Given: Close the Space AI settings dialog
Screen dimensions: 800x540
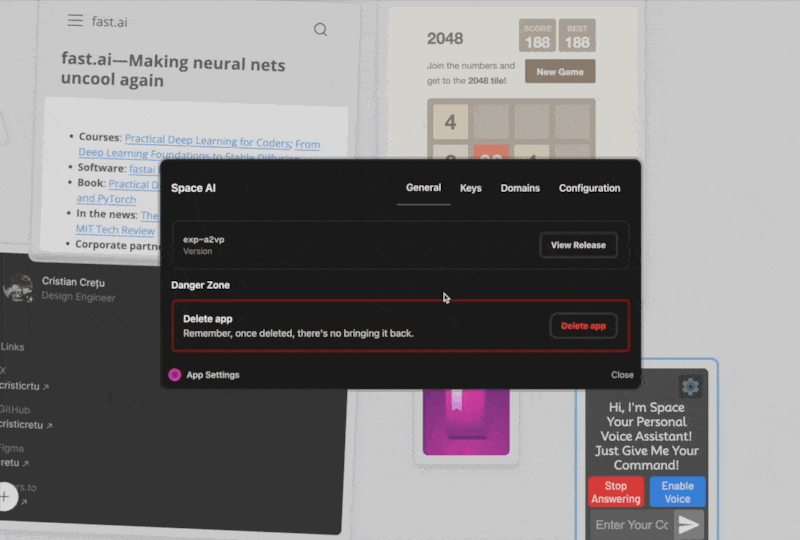Looking at the screenshot, I should coord(622,375).
